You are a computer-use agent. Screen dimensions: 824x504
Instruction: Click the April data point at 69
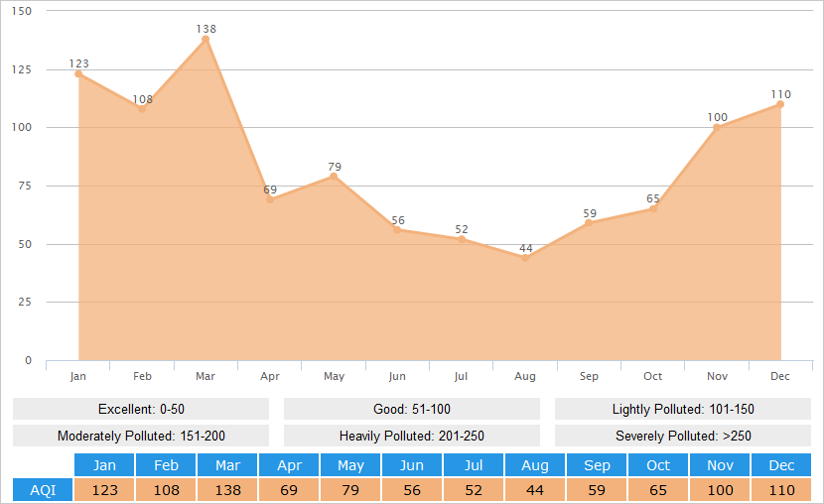[x=270, y=199]
